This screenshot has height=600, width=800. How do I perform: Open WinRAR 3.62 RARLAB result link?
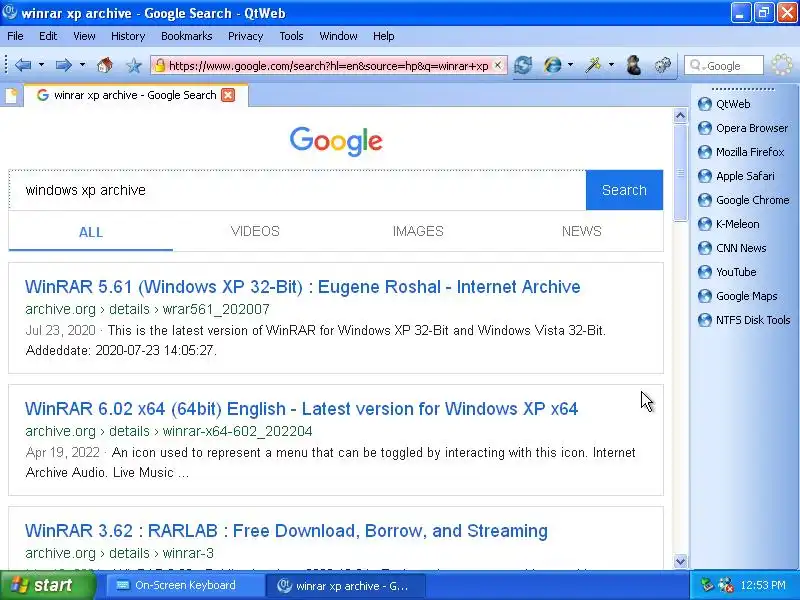(x=286, y=531)
